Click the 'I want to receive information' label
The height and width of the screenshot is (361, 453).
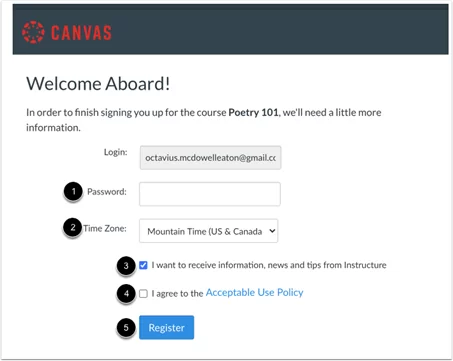coord(269,265)
